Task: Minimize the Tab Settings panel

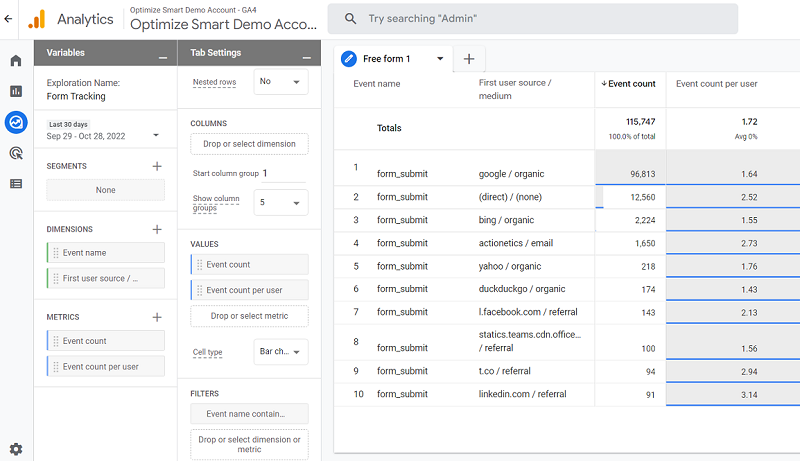Action: [x=305, y=57]
